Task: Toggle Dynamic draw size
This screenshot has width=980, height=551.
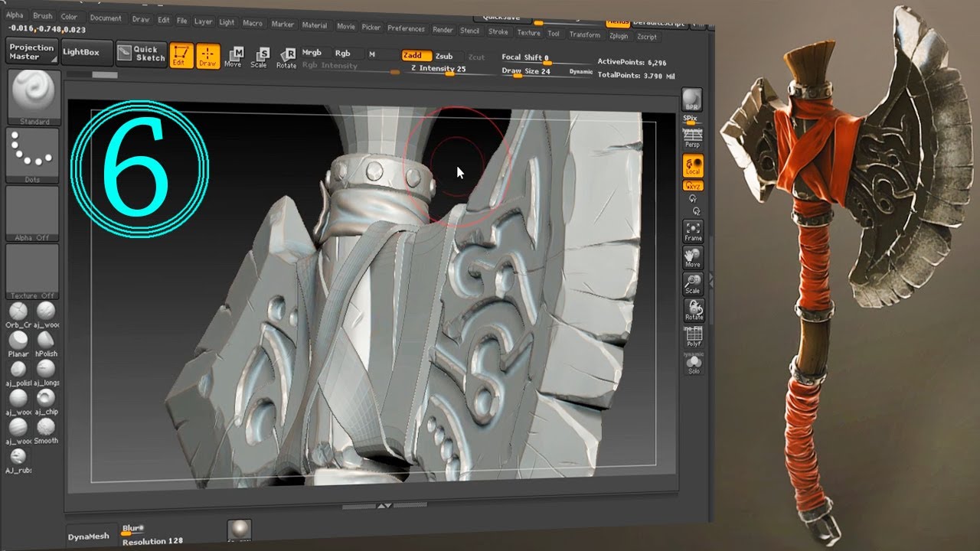Action: (581, 72)
